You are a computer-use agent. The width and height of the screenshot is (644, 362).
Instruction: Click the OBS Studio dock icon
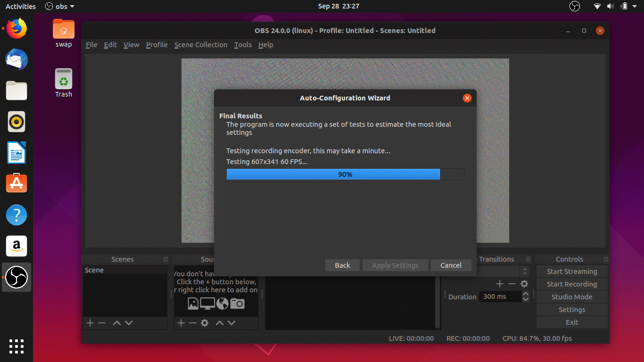pos(17,277)
